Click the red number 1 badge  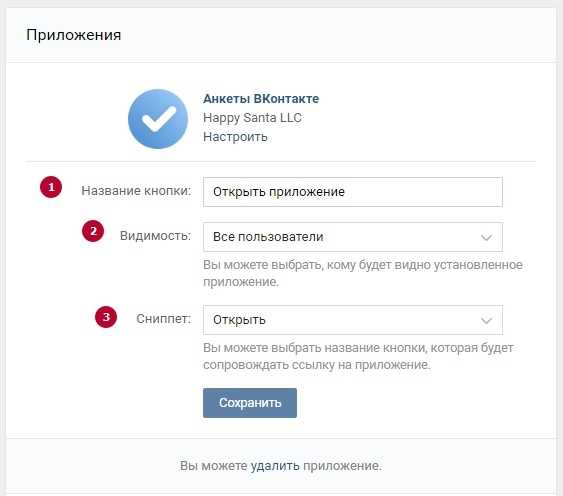pyautogui.click(x=51, y=187)
